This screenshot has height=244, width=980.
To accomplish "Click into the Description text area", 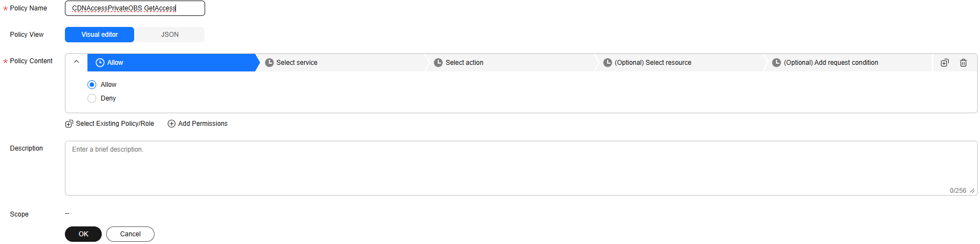I will click(x=521, y=168).
